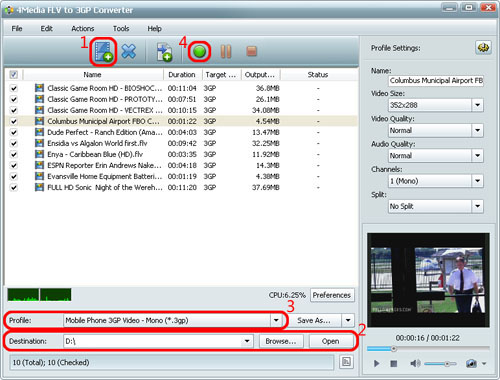This screenshot has width=500, height=380.
Task: Uncheck Dude Perfect - Ranch Edition file
Action: (x=14, y=132)
